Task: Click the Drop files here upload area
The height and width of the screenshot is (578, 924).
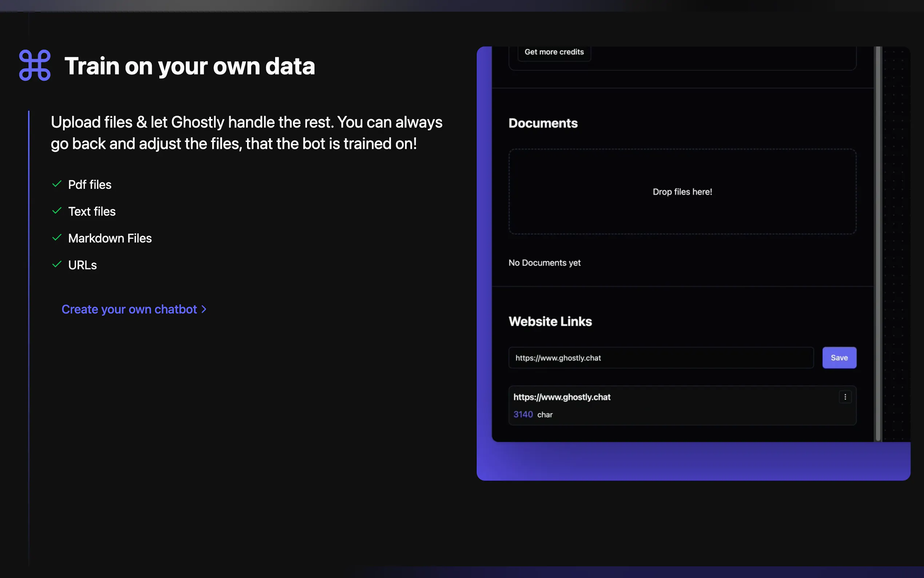Action: click(x=682, y=191)
